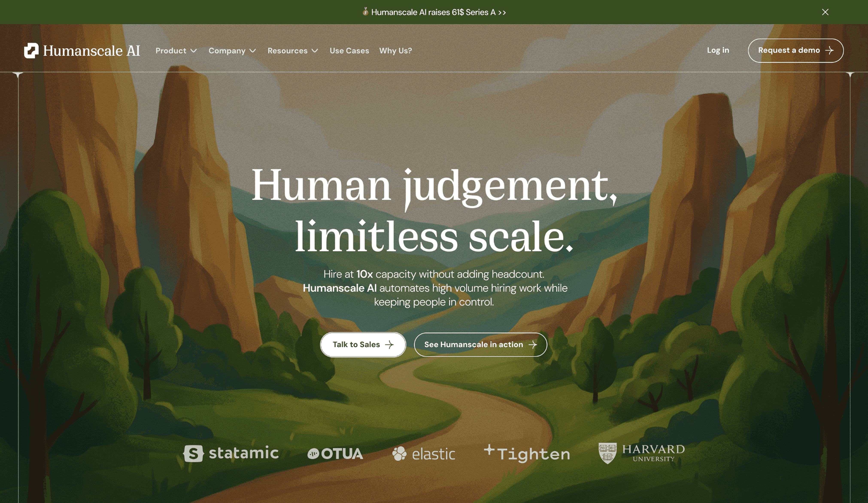Viewport: 868px width, 503px height.
Task: Expand the Company dropdown chevron
Action: (x=253, y=51)
